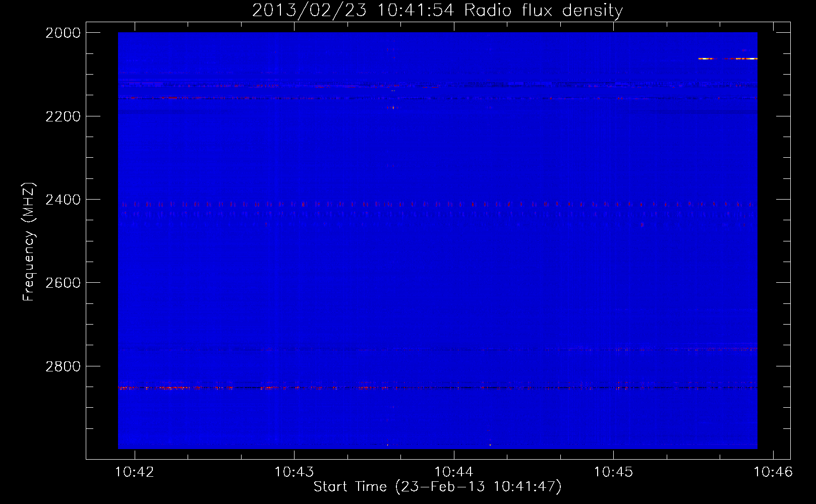Select the 'Frequency (MHZ)' axis label
The width and height of the screenshot is (816, 504).
(x=29, y=242)
